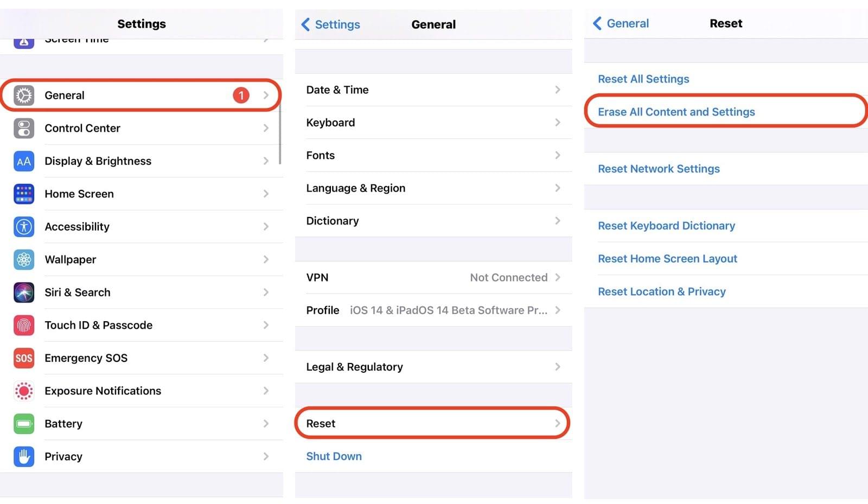Tap the green Battery icon
868x504 pixels.
pyautogui.click(x=24, y=424)
